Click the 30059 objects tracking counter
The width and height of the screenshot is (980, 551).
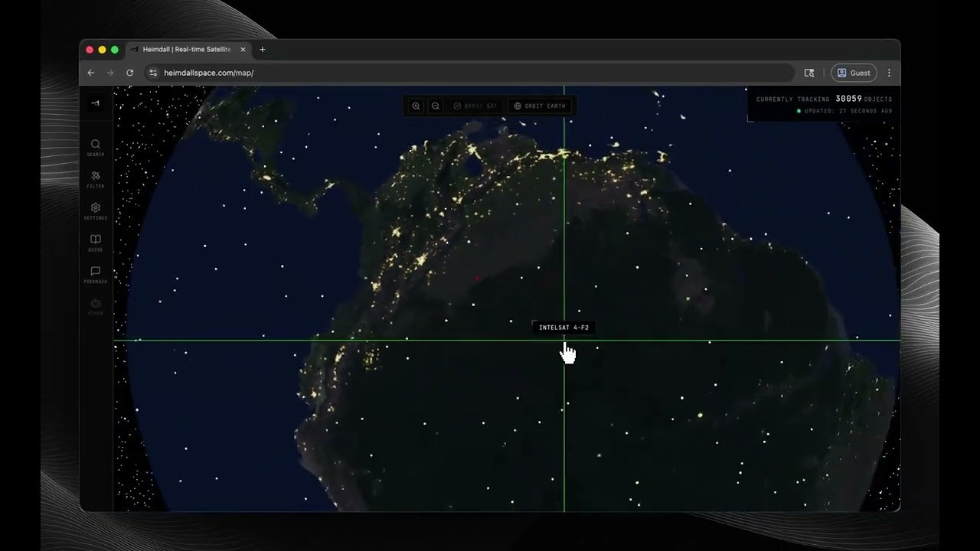[824, 99]
